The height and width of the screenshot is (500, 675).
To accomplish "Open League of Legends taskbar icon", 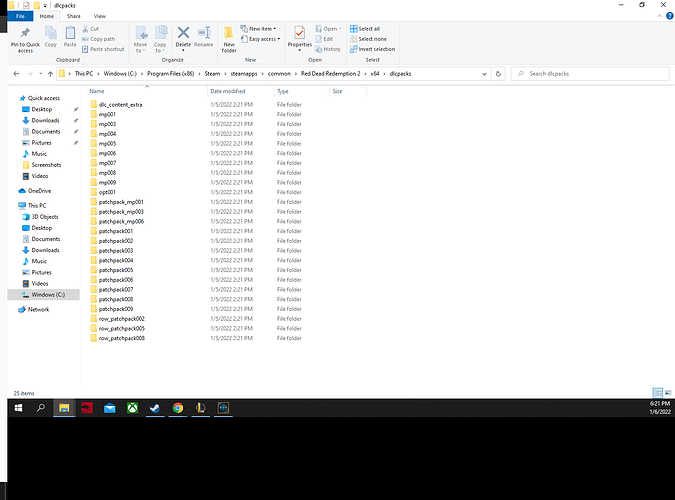I will [201, 408].
